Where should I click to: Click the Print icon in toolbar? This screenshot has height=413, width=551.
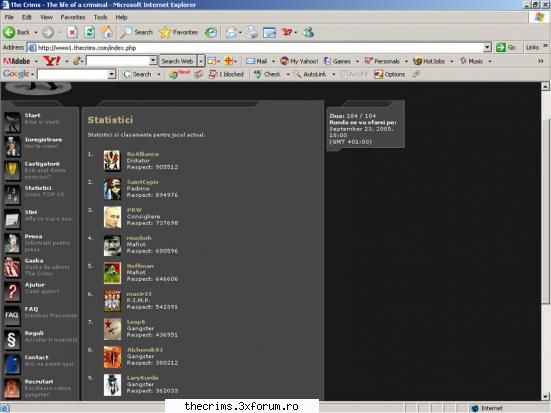click(x=252, y=32)
